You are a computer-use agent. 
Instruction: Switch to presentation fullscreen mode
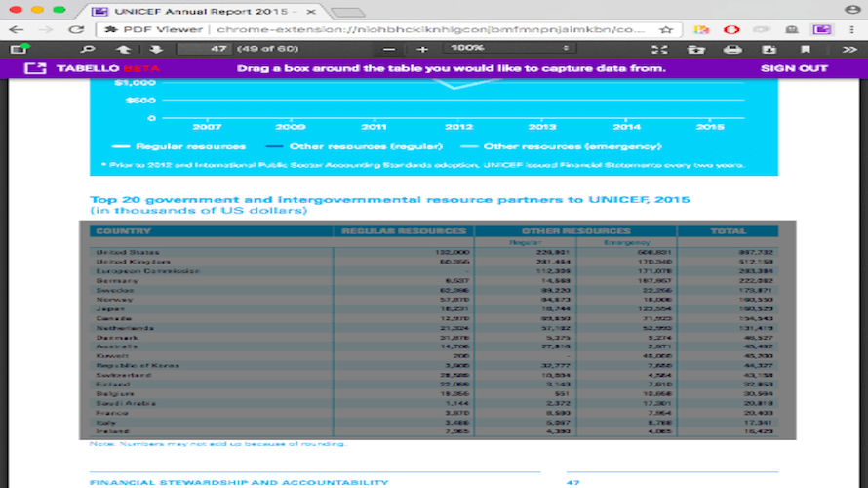658,50
